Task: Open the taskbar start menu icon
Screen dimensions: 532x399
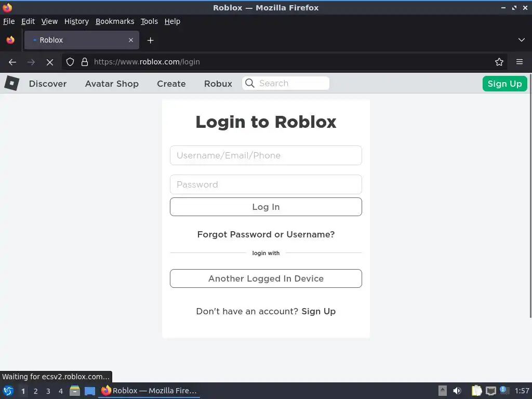Action: click(8, 391)
